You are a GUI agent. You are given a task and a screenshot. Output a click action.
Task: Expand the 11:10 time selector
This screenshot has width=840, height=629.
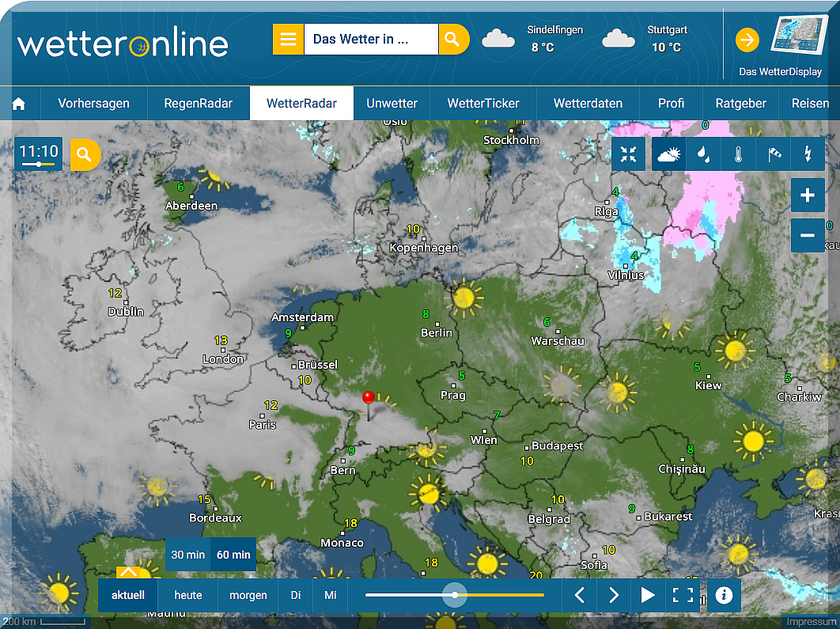coord(39,153)
